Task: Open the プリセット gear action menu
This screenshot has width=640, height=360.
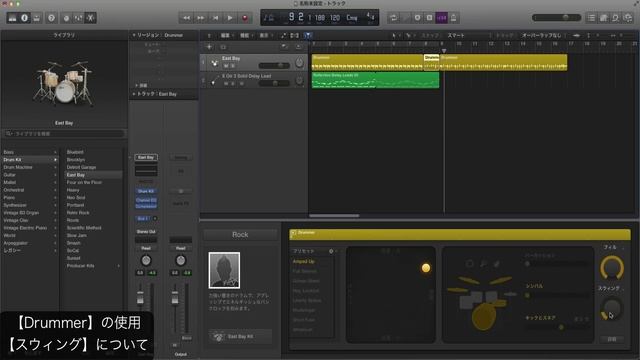Action: tap(331, 251)
